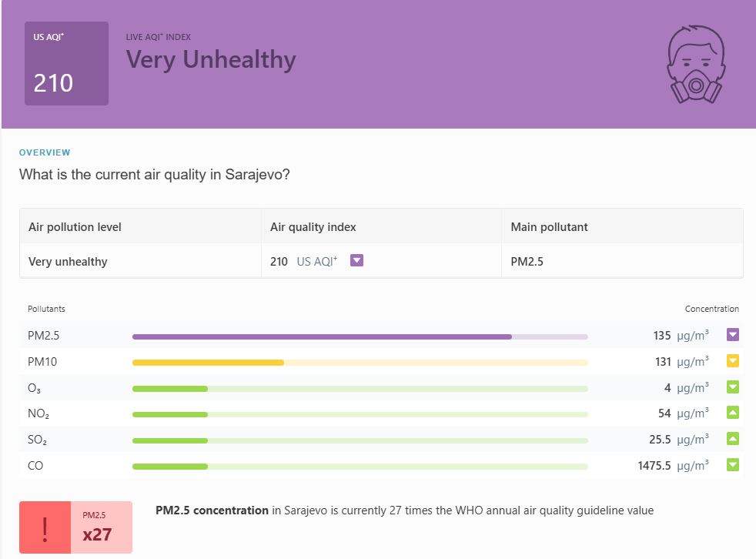Viewport: 756px width, 559px height.
Task: Collapse the SO₂ up arrow
Action: click(733, 439)
